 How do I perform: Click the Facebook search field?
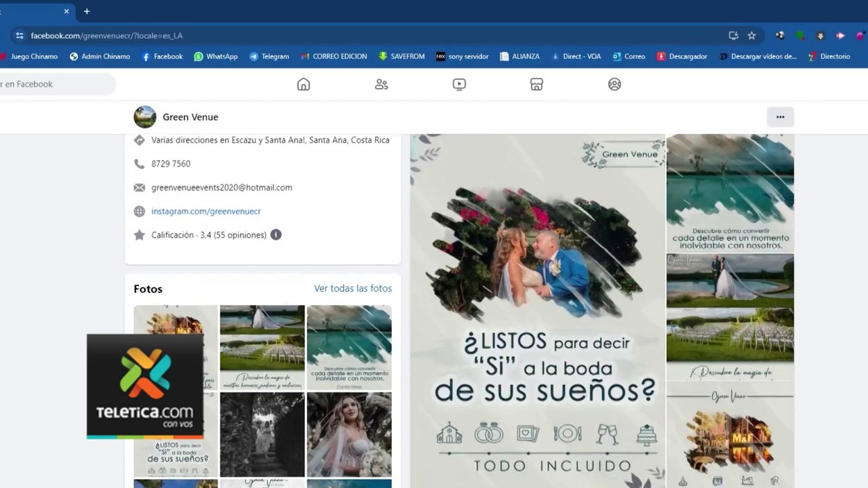tap(58, 84)
